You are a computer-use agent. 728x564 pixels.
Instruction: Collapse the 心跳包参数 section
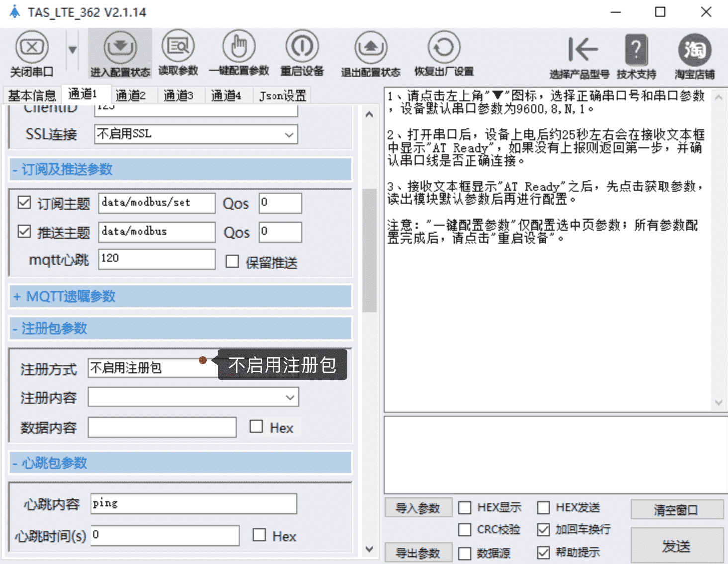(x=181, y=463)
